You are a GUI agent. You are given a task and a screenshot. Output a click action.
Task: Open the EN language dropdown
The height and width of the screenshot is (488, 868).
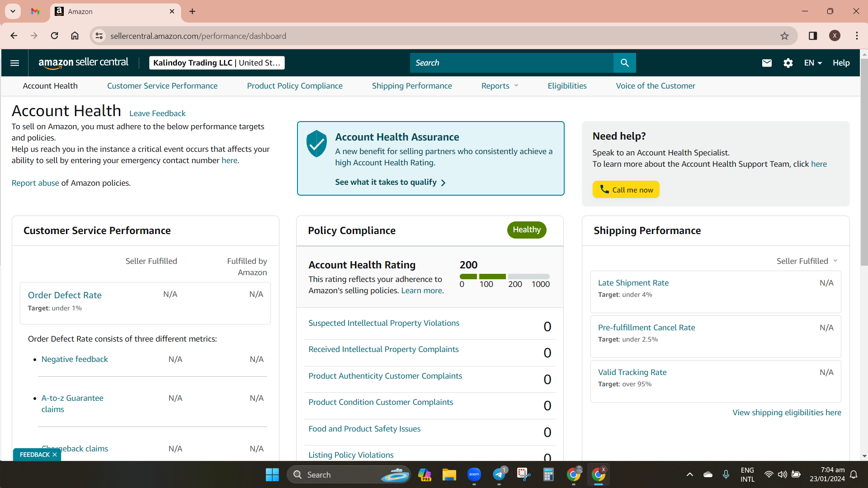coord(813,63)
